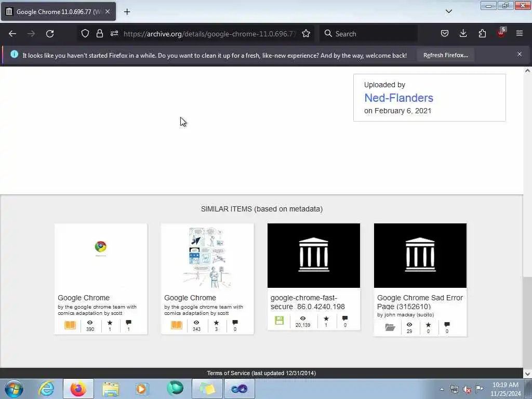Click the blue info icon in notification bar
The width and height of the screenshot is (532, 399).
click(x=14, y=54)
